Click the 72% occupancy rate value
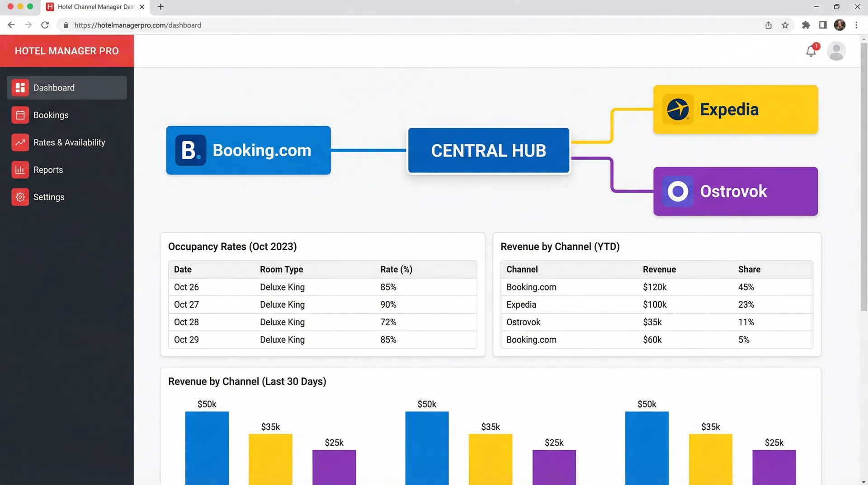Screen dimensions: 868x485 [388, 322]
